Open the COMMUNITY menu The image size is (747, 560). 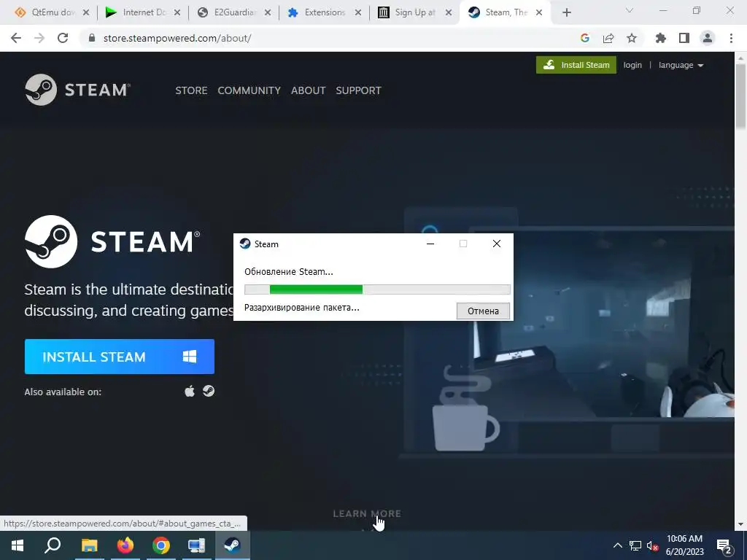249,90
